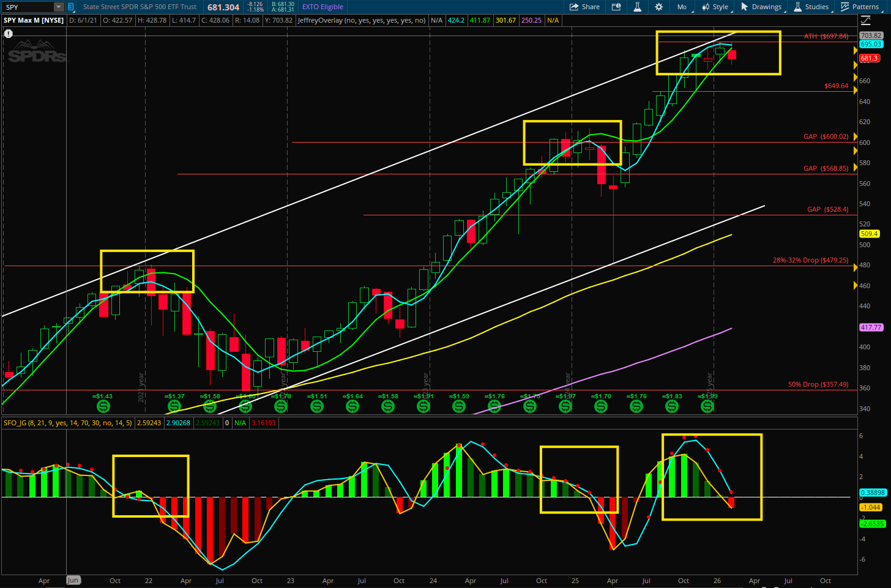Click the dividend icon labeled ≈$1.76 near Jul 24

[x=494, y=406]
